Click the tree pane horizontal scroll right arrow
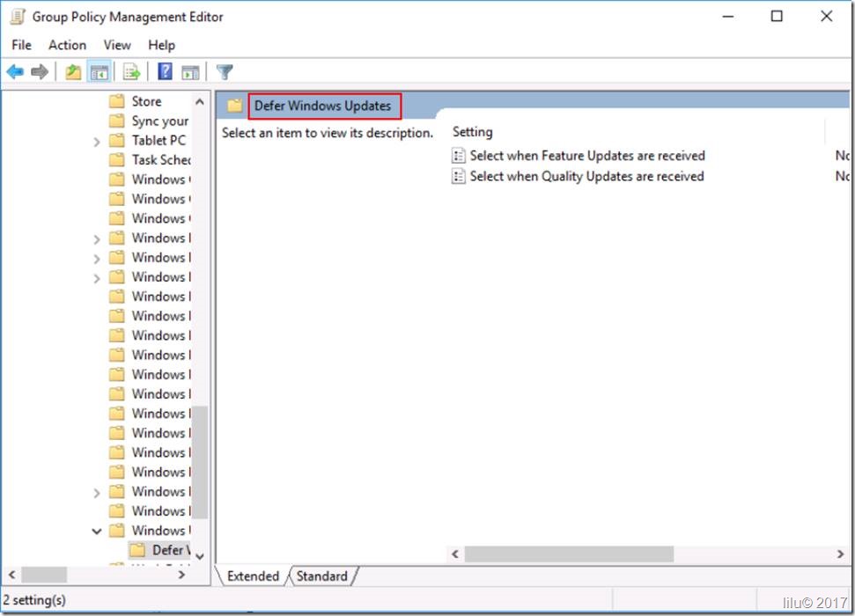Image resolution: width=855 pixels, height=616 pixels. 181,575
